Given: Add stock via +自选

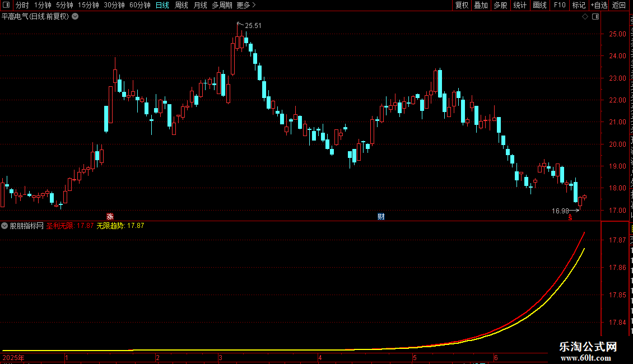Looking at the screenshot, I should click(x=599, y=5).
